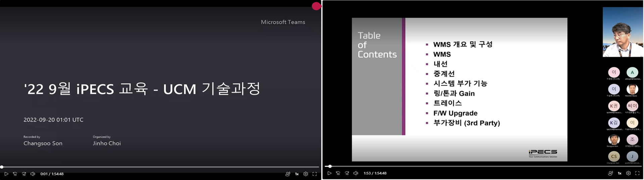Open 1x playback speed menu, right player

(x=620, y=173)
